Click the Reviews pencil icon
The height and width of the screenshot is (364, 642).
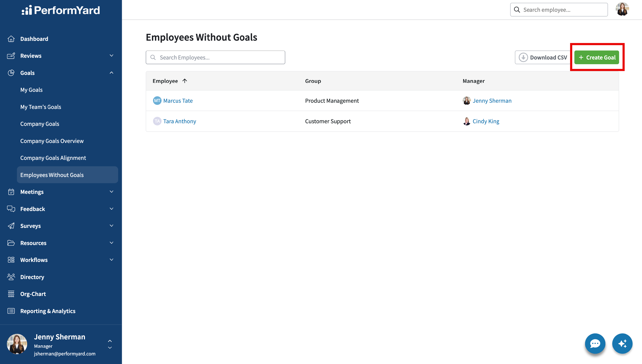11,56
